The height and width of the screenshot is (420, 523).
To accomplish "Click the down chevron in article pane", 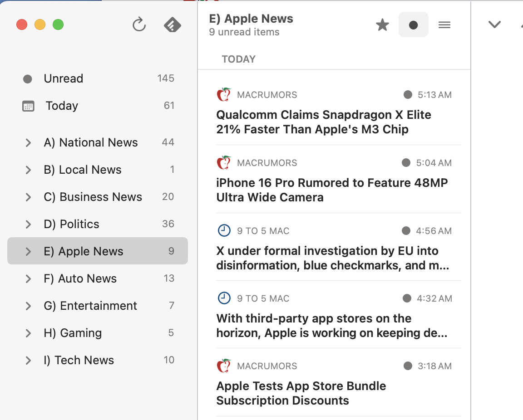I will click(494, 24).
